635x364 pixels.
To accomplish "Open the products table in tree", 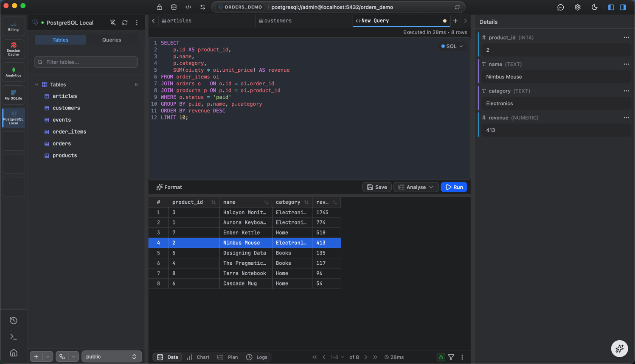I will [x=65, y=156].
